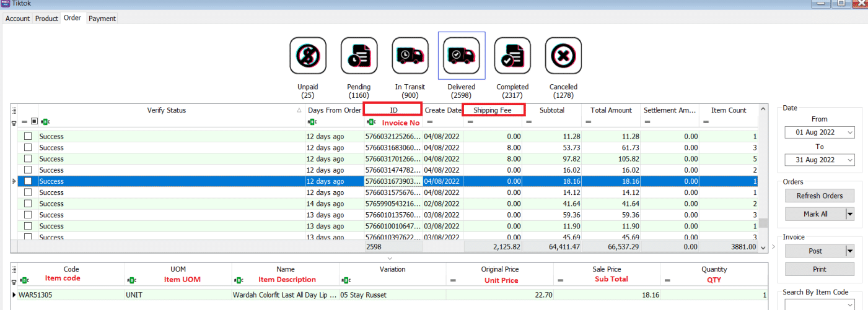Click the Print invoice button
868x310 pixels.
click(x=820, y=269)
